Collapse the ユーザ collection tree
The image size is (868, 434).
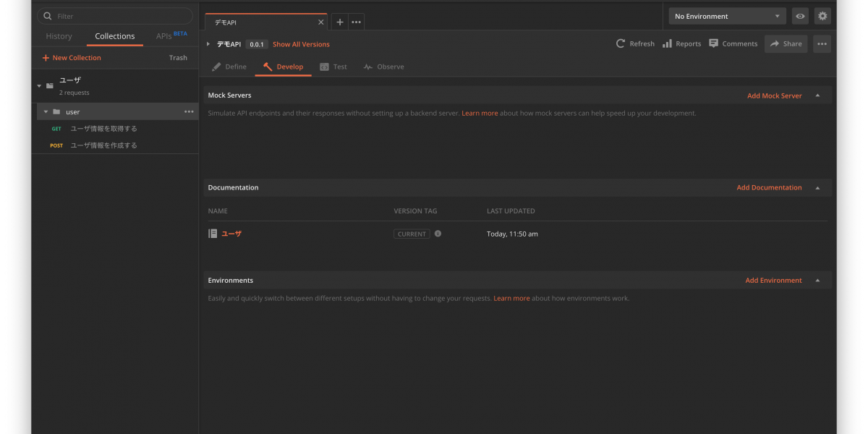(x=39, y=86)
